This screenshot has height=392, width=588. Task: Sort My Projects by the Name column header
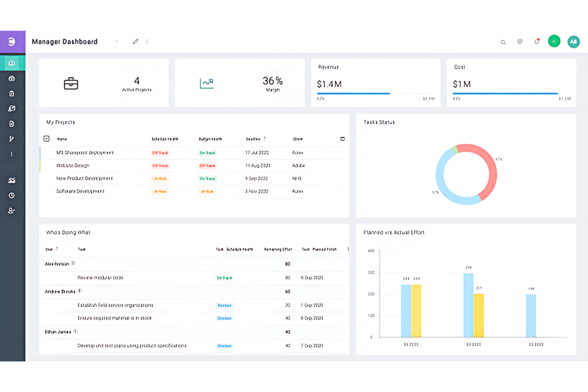click(x=62, y=139)
